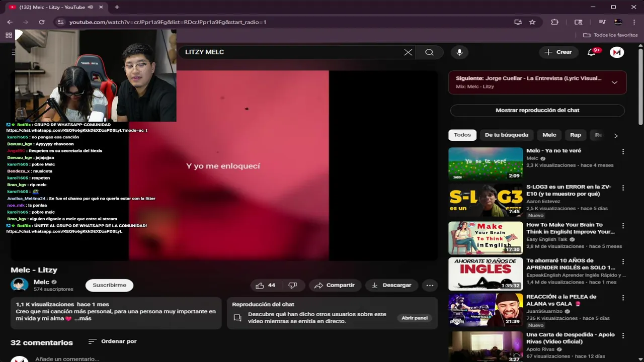Open the Crear menu

click(558, 52)
